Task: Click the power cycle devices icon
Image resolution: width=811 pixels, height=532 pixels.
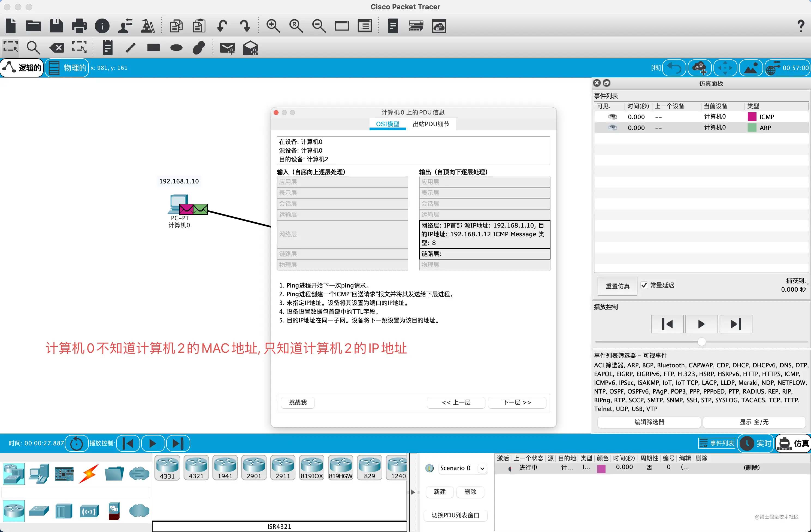Action: pyautogui.click(x=76, y=444)
